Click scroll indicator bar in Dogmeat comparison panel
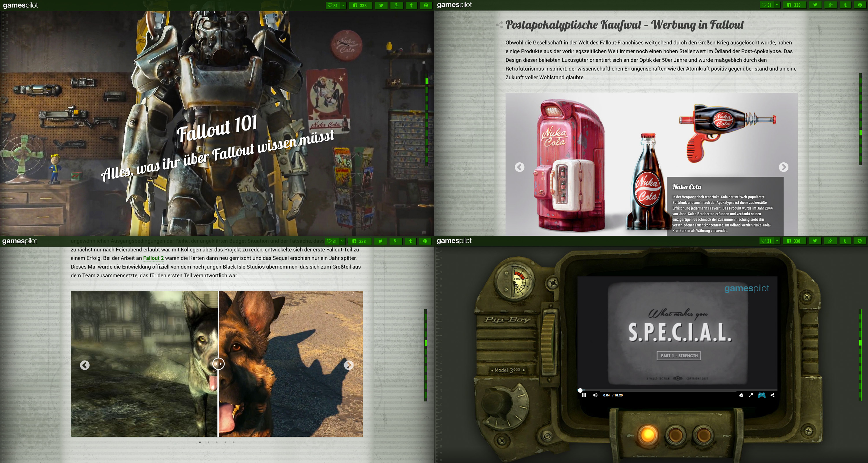 [x=426, y=356]
